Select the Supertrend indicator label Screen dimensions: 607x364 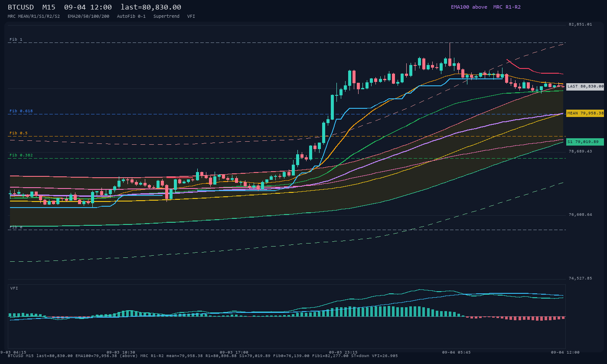[166, 16]
